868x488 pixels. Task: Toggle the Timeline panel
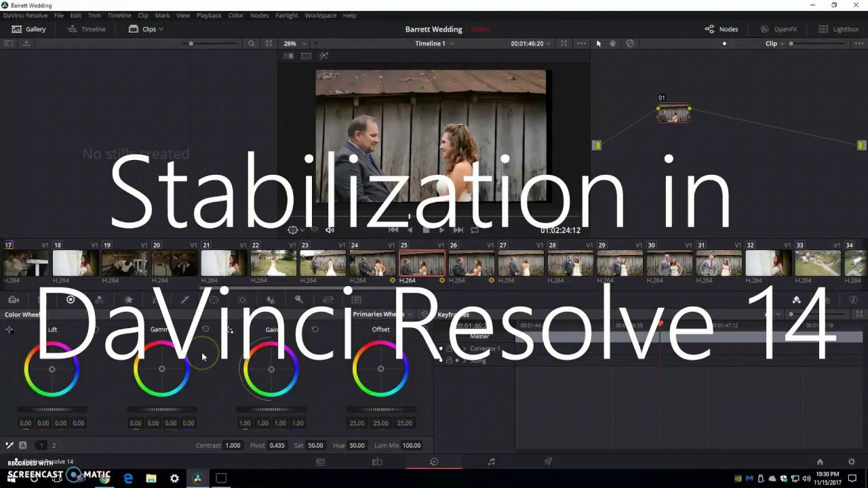(x=87, y=29)
